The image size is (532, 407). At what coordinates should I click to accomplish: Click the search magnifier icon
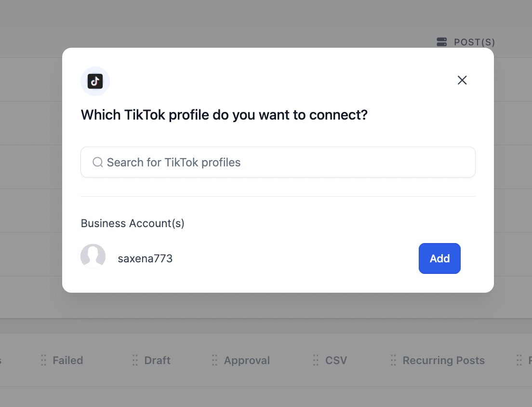pyautogui.click(x=98, y=162)
